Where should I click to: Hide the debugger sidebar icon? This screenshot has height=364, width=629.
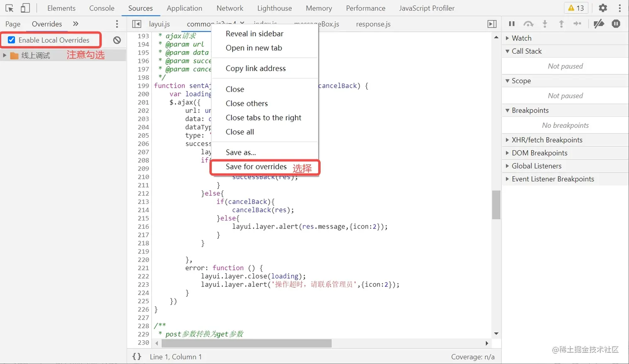(492, 24)
